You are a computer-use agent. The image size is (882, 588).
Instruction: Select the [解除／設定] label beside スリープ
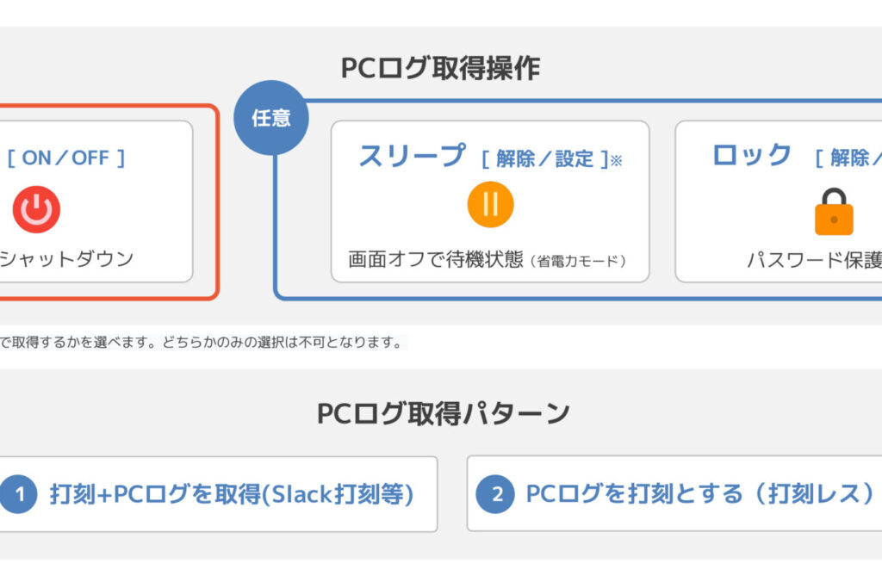coord(544,159)
